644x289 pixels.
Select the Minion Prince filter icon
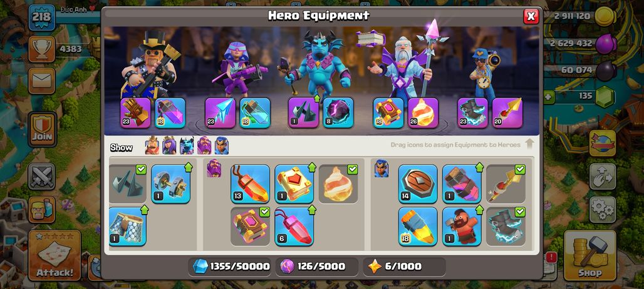187,146
